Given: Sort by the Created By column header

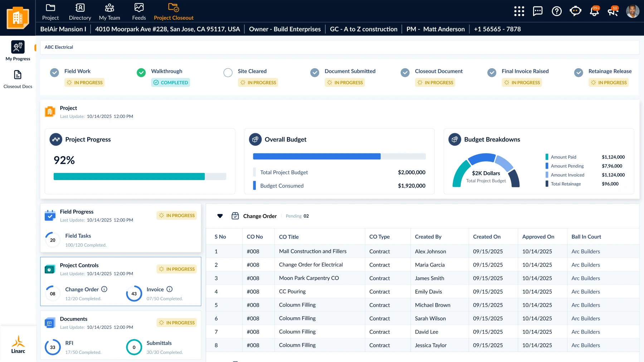Looking at the screenshot, I should (x=428, y=237).
